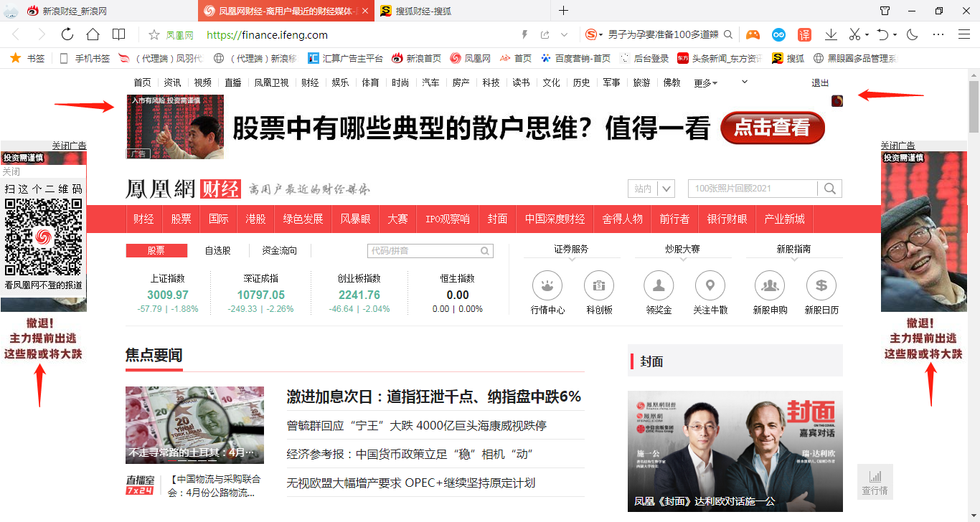Screen dimensions: 980x522
Task: Open 科创板 icon
Action: (600, 286)
